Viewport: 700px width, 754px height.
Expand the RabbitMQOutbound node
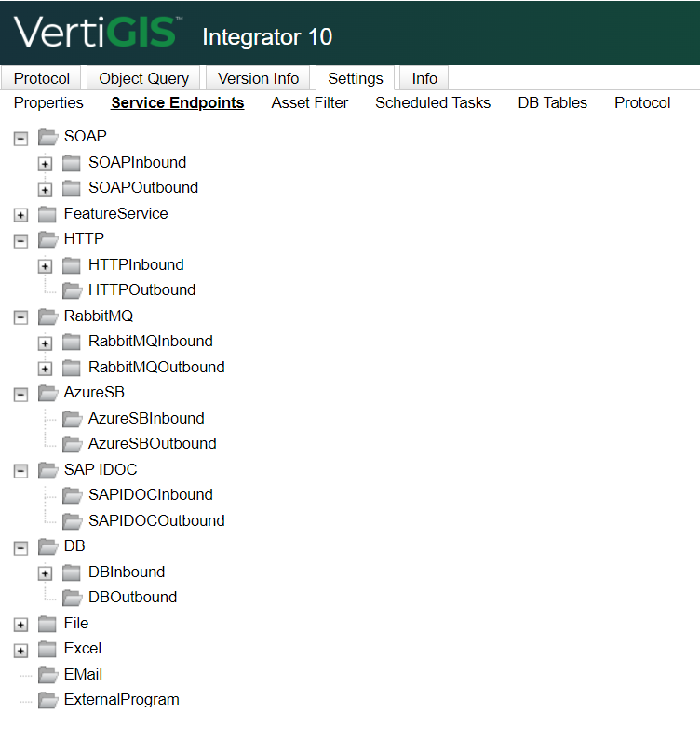[x=45, y=369]
